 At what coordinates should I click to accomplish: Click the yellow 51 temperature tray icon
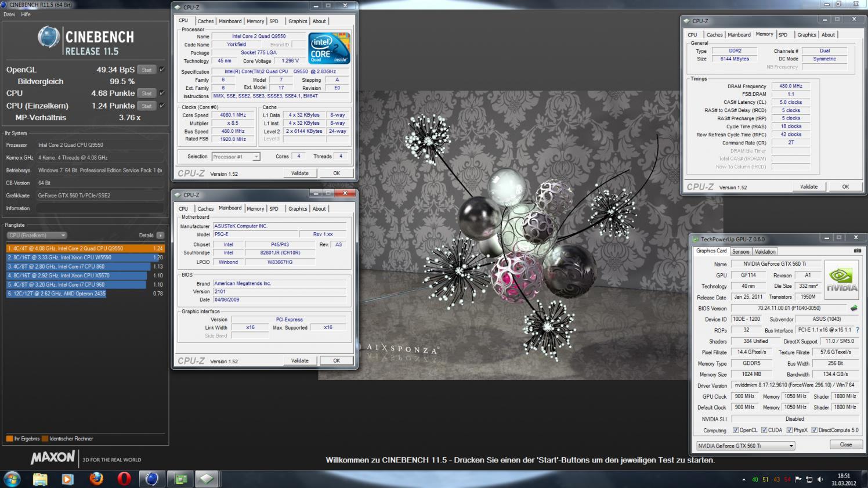pyautogui.click(x=765, y=479)
